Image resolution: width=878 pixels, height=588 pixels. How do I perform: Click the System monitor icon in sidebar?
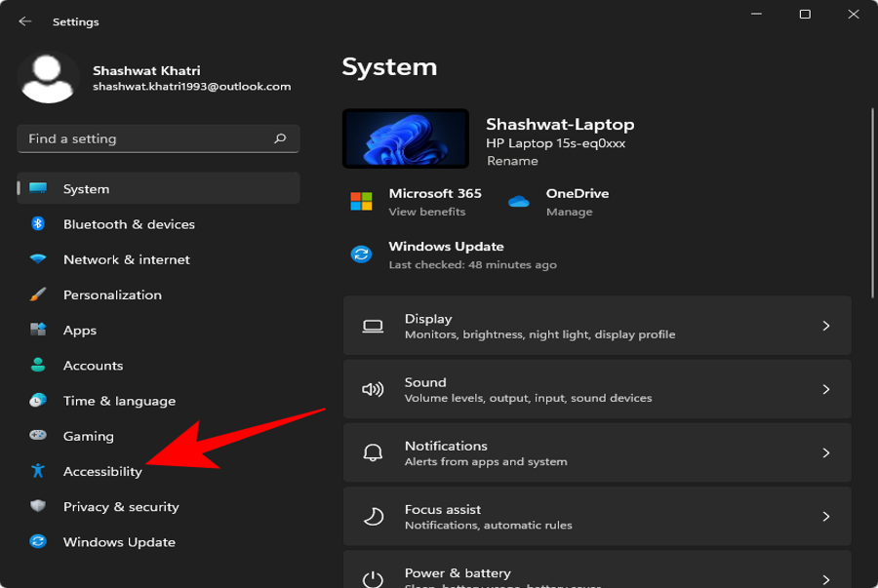coord(38,188)
